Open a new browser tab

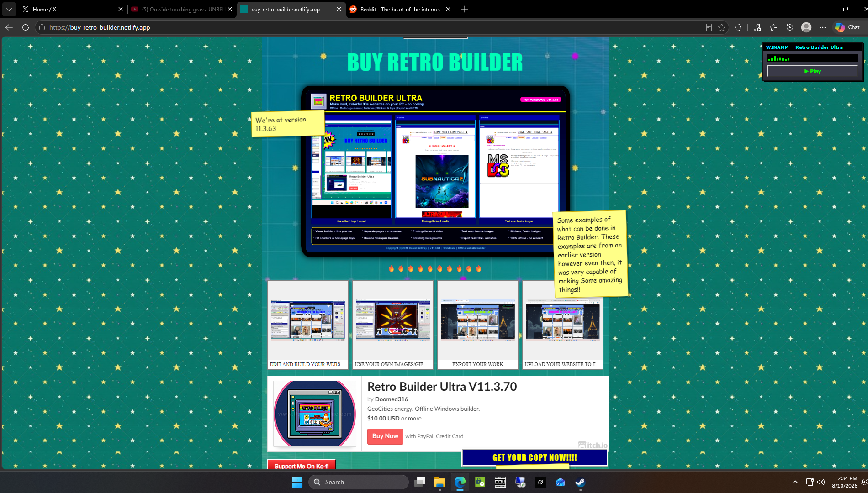point(465,9)
